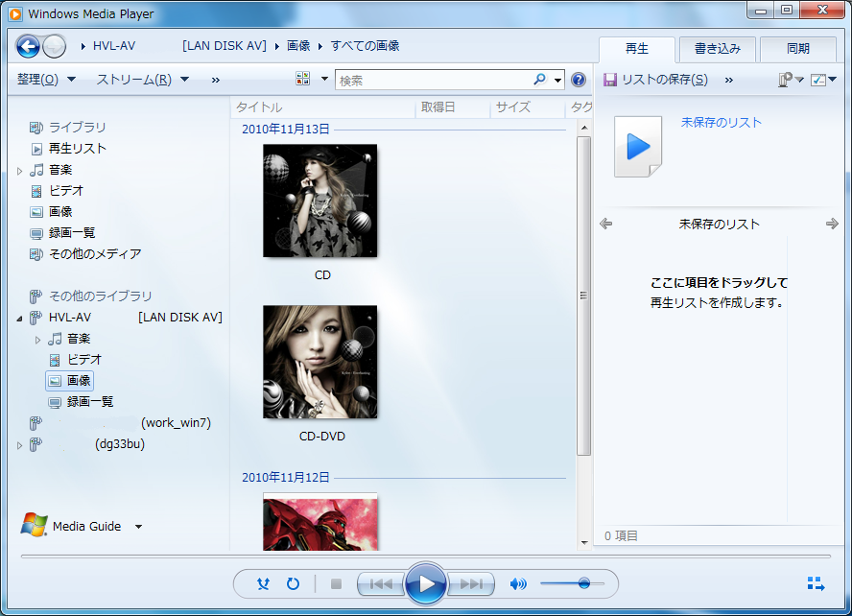The image size is (852, 616).
Task: Click the seek bar above playback controls
Action: [x=426, y=557]
